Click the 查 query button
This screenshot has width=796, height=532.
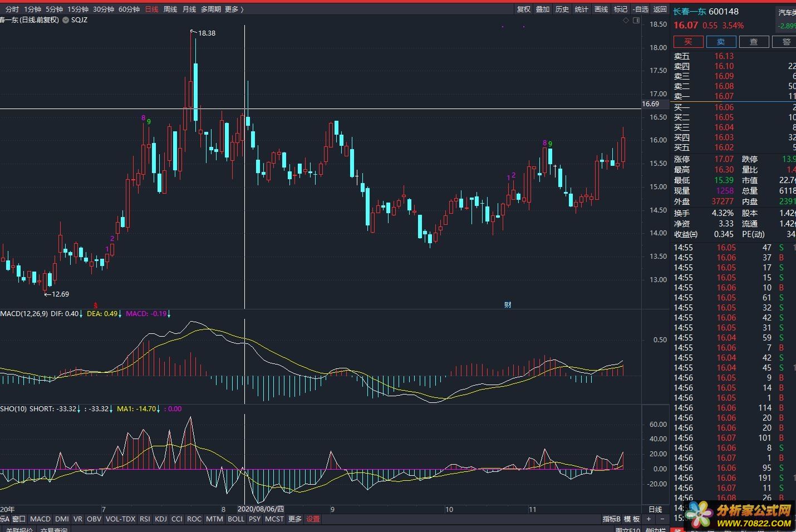754,42
